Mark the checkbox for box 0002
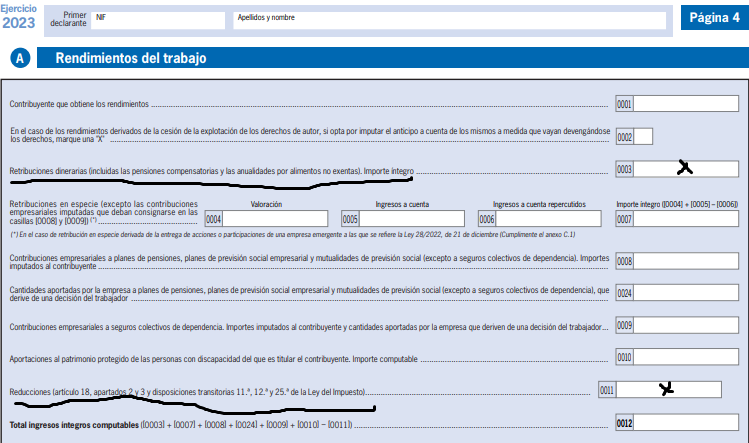The width and height of the screenshot is (749, 443). 642,137
